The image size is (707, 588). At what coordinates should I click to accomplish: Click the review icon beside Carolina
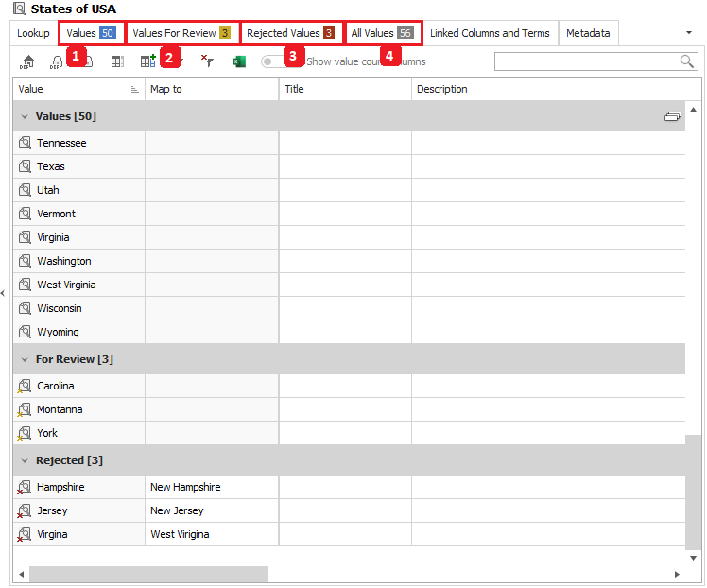click(x=24, y=387)
